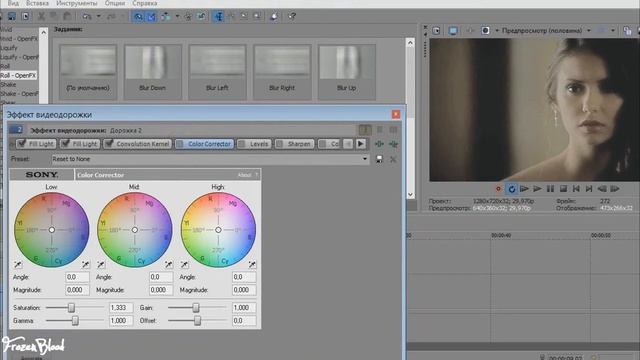The image size is (640, 360).
Task: Click the Gamma slider handle
Action: click(x=75, y=320)
